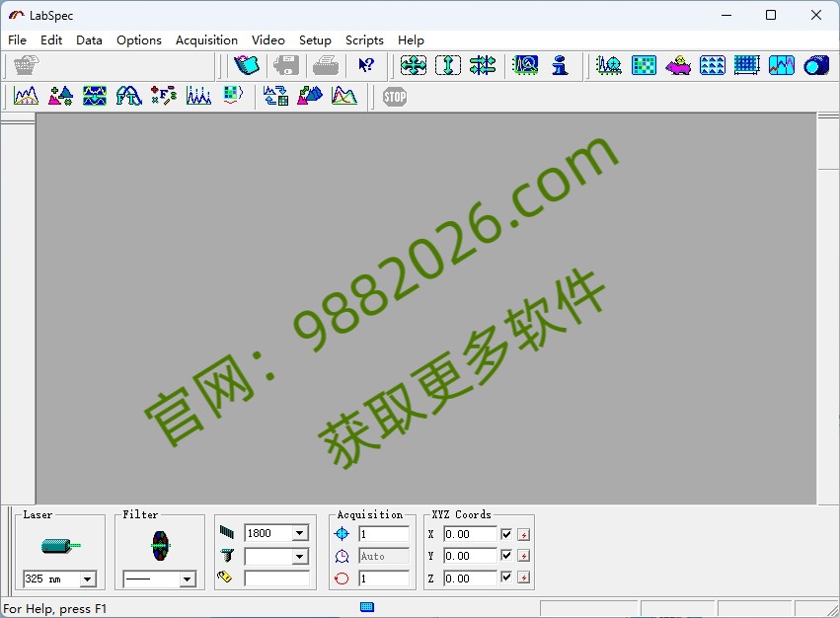Open the Setup menu
The height and width of the screenshot is (618, 840).
[x=315, y=40]
